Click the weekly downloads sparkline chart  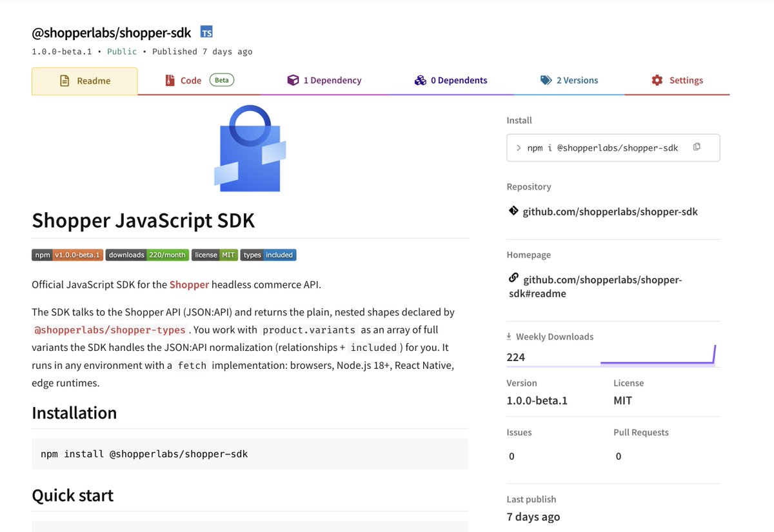(x=658, y=355)
